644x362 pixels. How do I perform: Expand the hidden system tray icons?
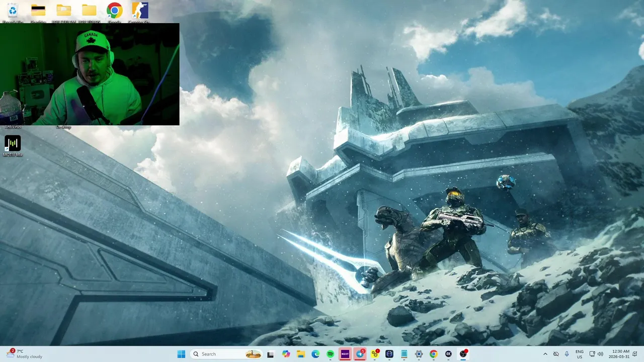(545, 354)
